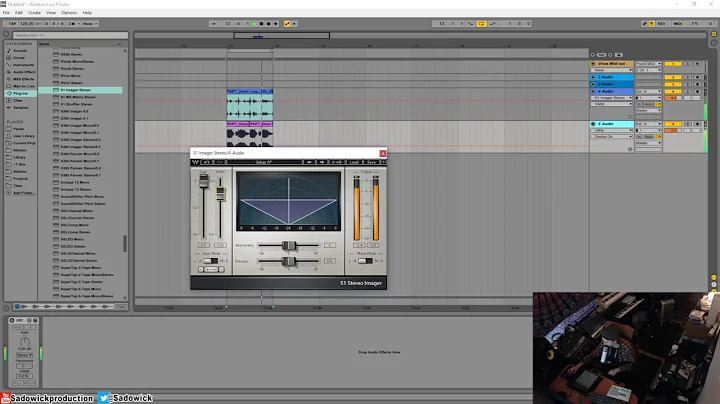The image size is (720, 404).
Task: Click the plug-in Undo button
Action: (x=207, y=162)
